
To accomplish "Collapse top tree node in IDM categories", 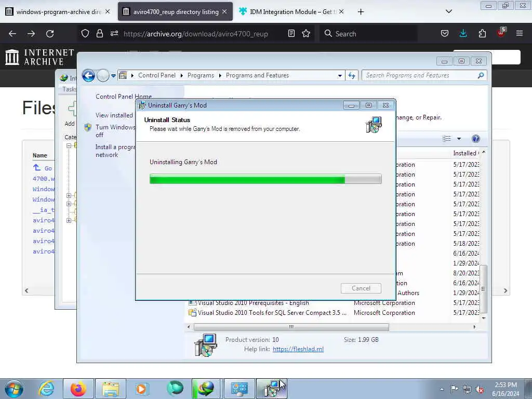I will [69, 145].
